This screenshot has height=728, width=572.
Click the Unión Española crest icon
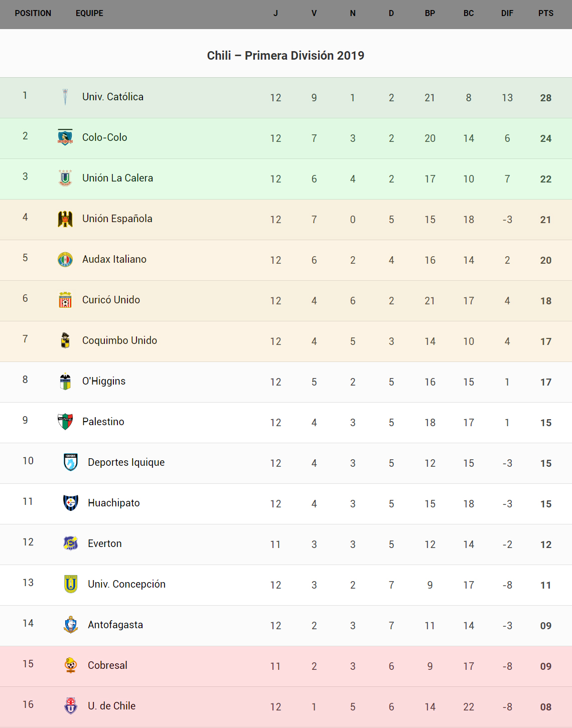65,219
